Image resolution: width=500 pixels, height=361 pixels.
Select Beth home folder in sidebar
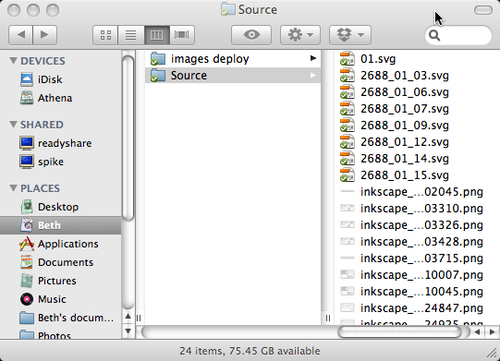coord(60,225)
